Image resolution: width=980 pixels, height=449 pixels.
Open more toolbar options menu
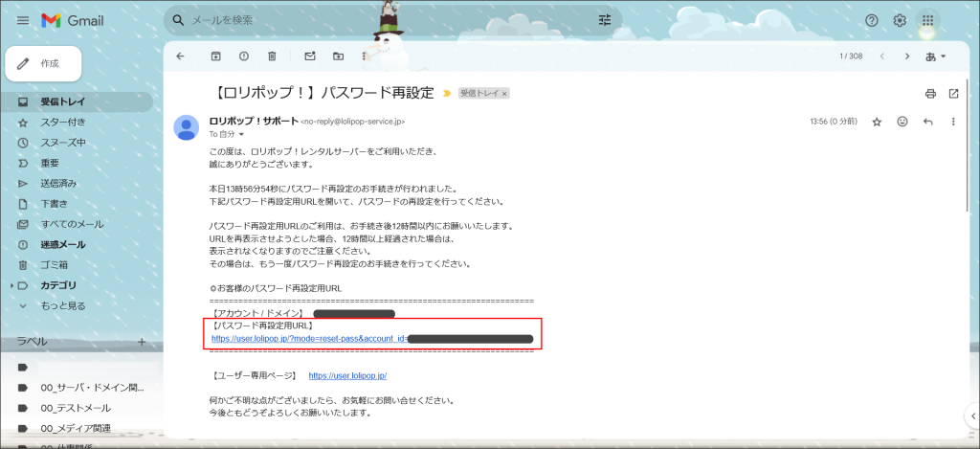click(x=365, y=56)
